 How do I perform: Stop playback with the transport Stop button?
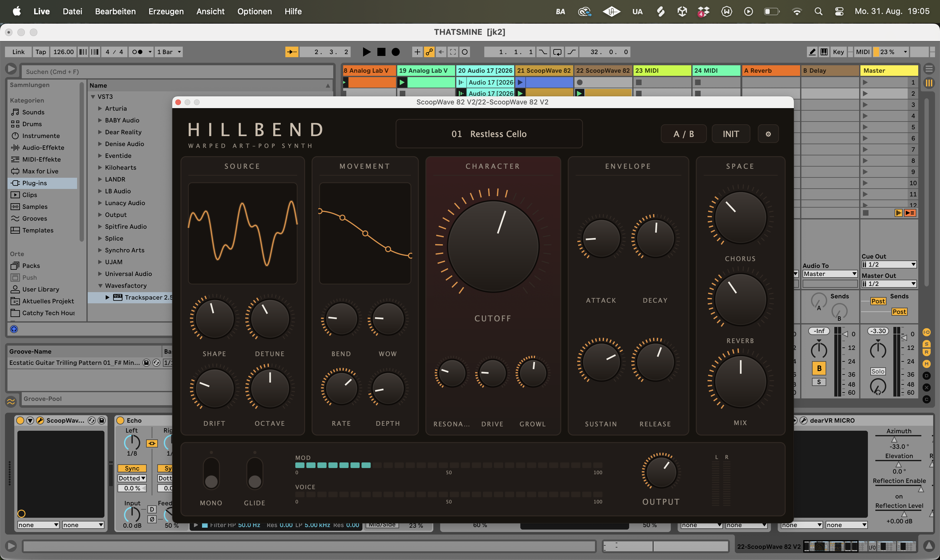click(x=381, y=52)
